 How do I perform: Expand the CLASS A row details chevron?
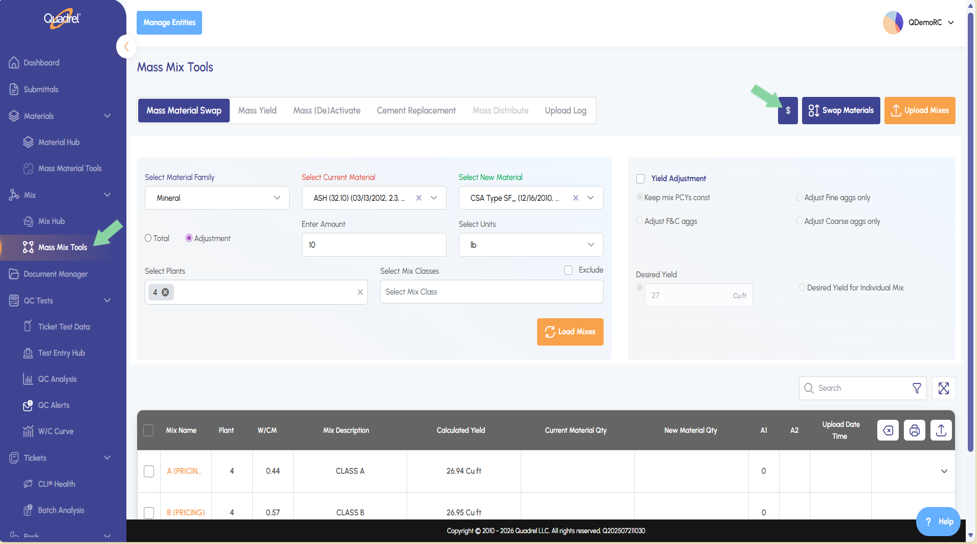tap(944, 472)
